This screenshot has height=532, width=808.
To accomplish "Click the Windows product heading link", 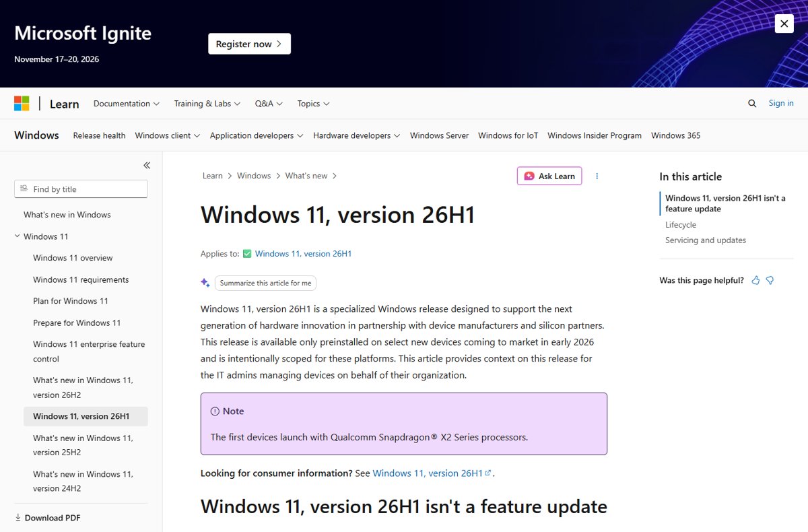I will [36, 135].
